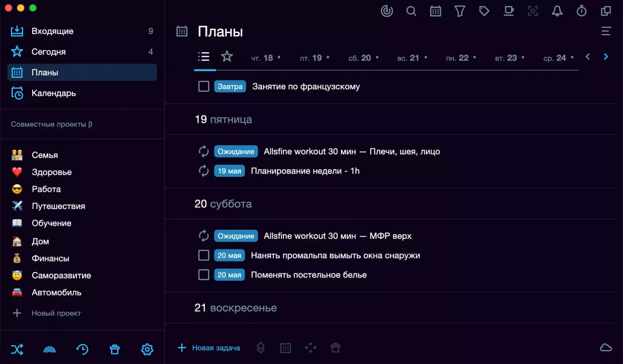Viewport: 623px width, 364px height.
Task: Select the вс. 21 day tab
Action: (x=412, y=58)
